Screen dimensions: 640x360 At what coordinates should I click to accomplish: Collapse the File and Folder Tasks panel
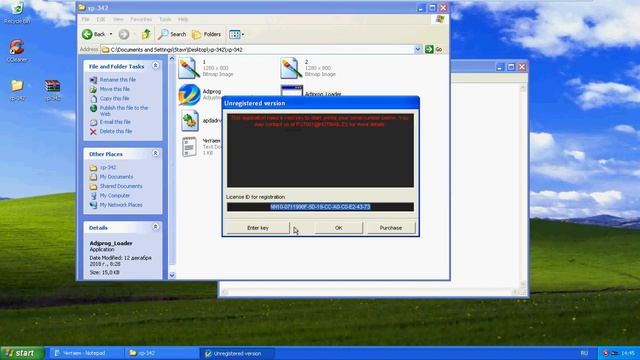(156, 66)
